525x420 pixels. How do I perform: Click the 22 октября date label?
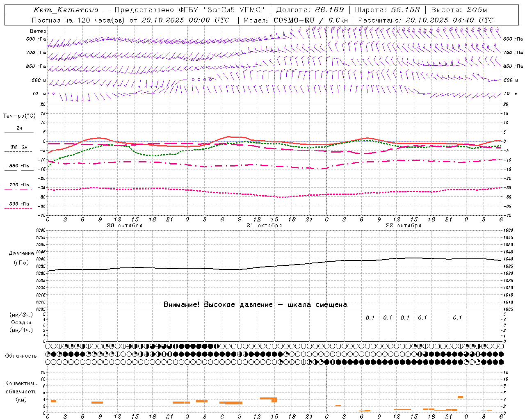click(404, 226)
